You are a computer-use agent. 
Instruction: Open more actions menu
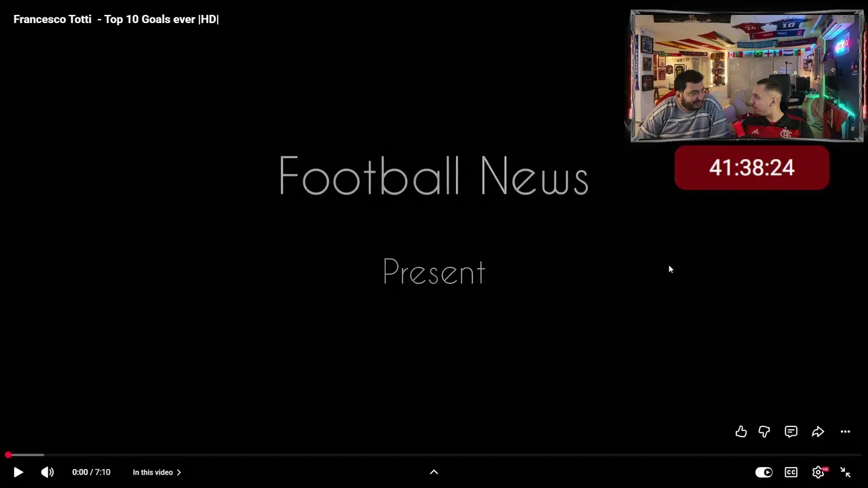point(845,432)
